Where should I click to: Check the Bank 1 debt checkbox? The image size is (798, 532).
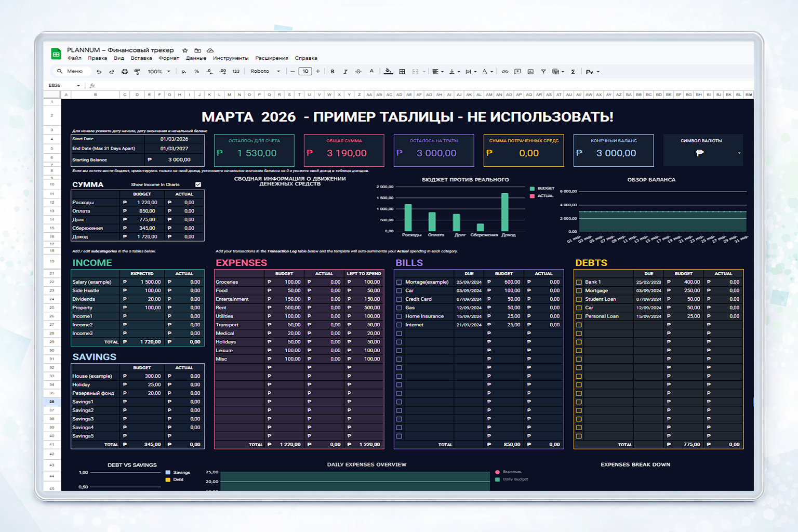579,282
